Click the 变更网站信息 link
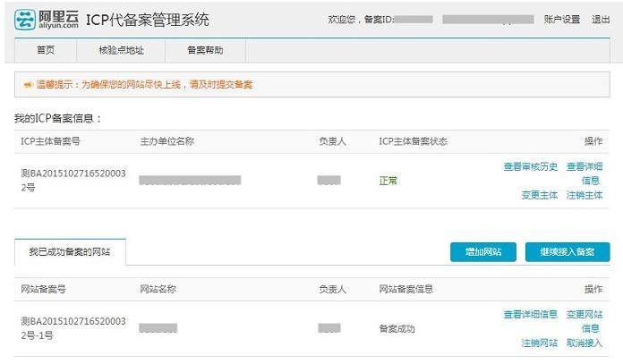The image size is (623, 364). (x=584, y=320)
